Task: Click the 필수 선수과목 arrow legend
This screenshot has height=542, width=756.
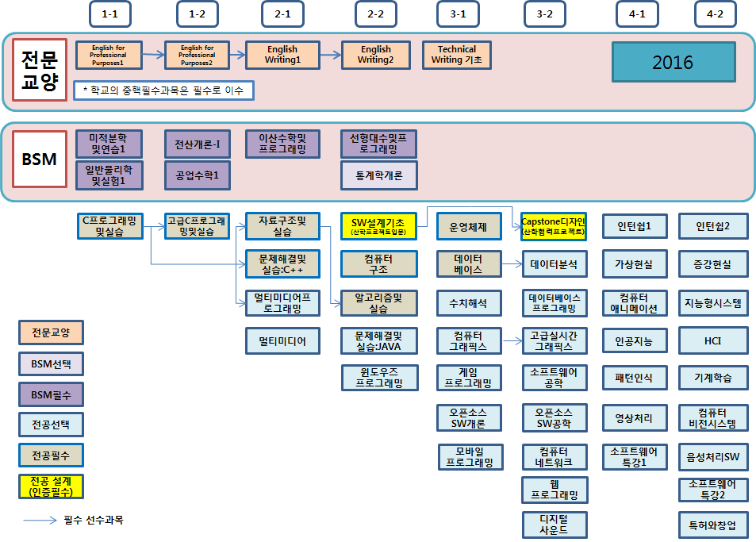Action: (74, 521)
